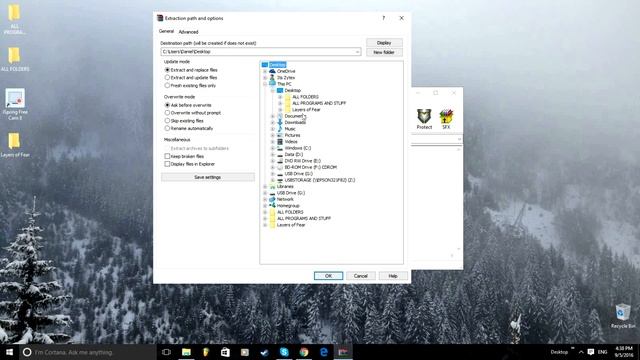Select the Pictures icon in tree
Image resolution: width=640 pixels, height=360 pixels.
coord(280,135)
